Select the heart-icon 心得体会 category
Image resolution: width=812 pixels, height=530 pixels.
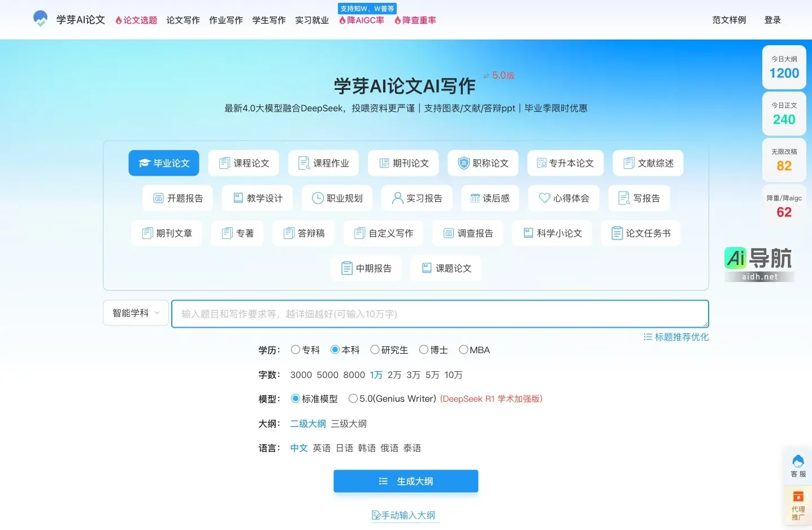click(563, 198)
